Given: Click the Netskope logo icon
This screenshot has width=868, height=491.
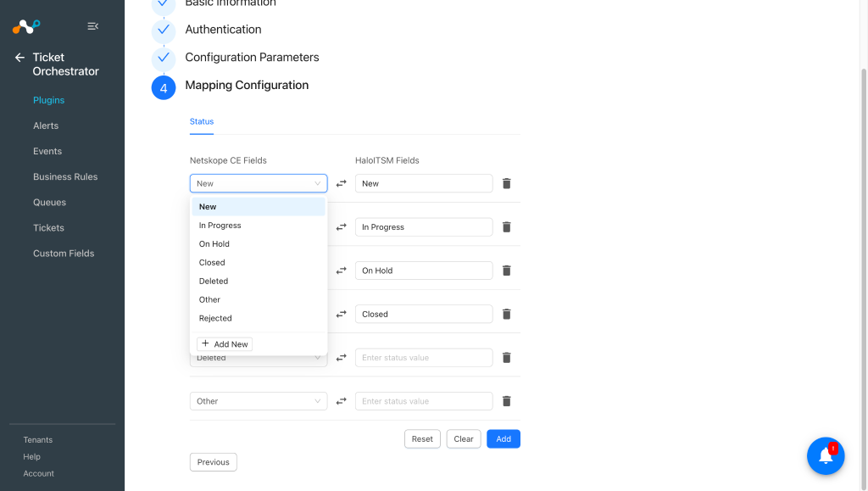Looking at the screenshot, I should [26, 26].
